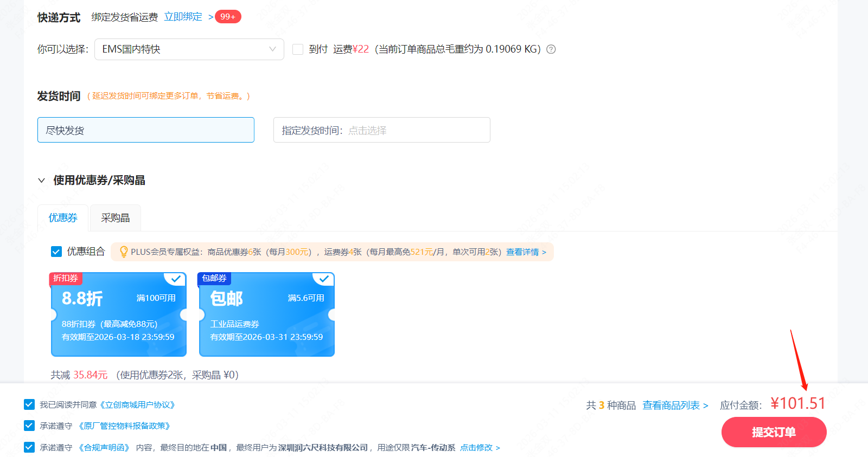Select the 优惠券 tab
868x457 pixels.
tap(63, 218)
